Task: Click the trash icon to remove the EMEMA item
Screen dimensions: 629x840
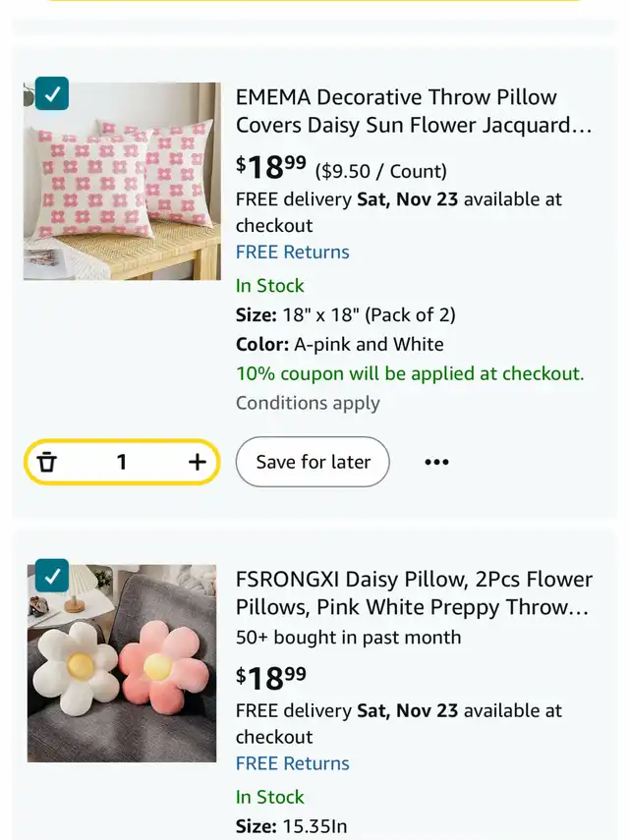Action: (x=47, y=462)
